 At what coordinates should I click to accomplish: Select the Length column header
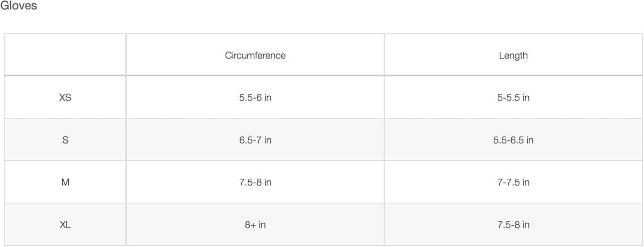(x=513, y=55)
